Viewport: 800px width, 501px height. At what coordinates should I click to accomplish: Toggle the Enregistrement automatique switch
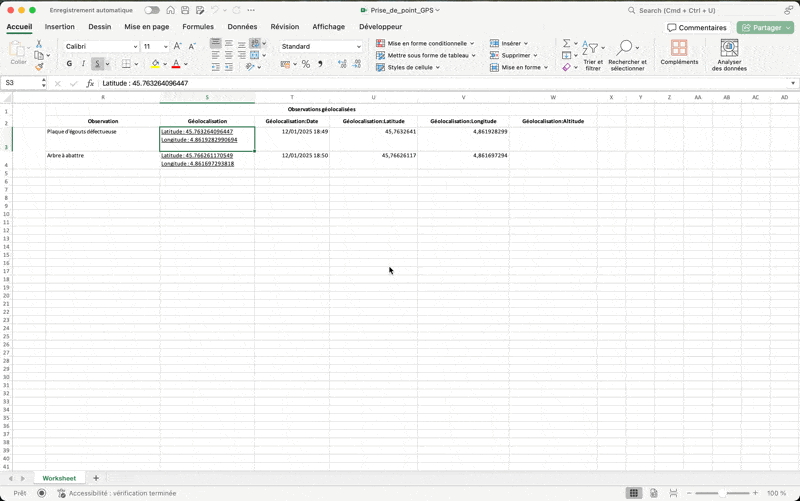tap(152, 10)
